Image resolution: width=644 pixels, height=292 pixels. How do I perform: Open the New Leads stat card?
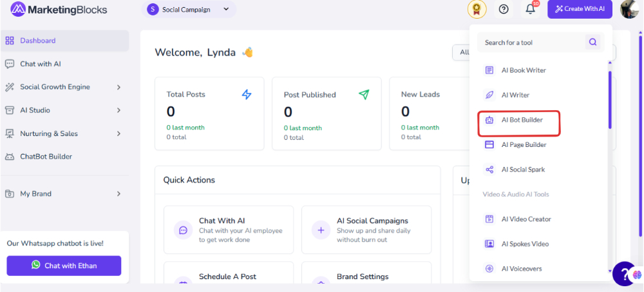point(429,113)
